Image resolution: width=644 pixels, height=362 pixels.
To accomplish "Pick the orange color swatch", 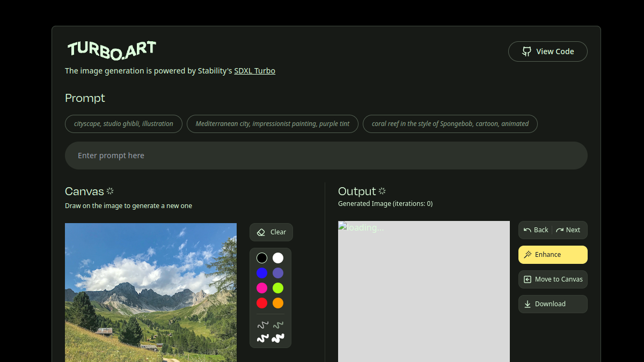I will point(278,303).
